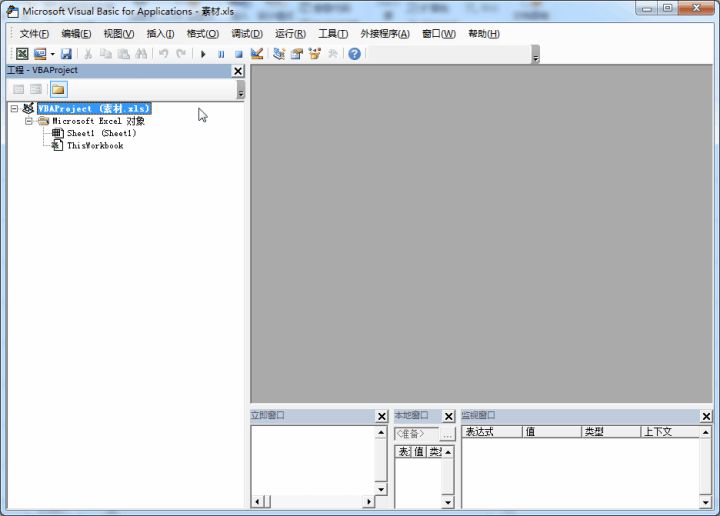Open the 窗口(W) menu

tap(439, 34)
